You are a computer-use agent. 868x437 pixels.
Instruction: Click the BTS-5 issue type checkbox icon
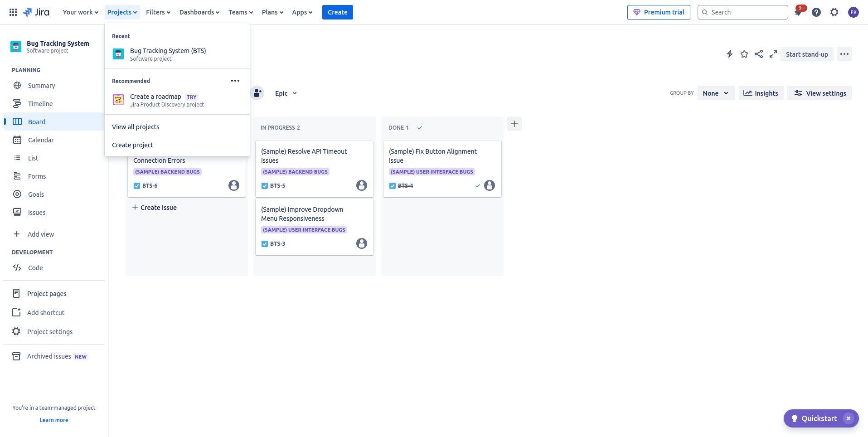point(265,186)
